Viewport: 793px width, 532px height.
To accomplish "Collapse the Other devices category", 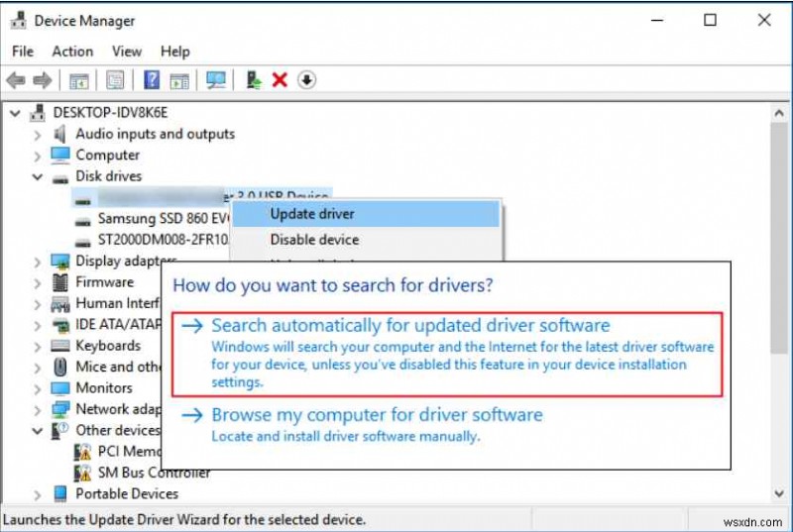I will click(38, 431).
